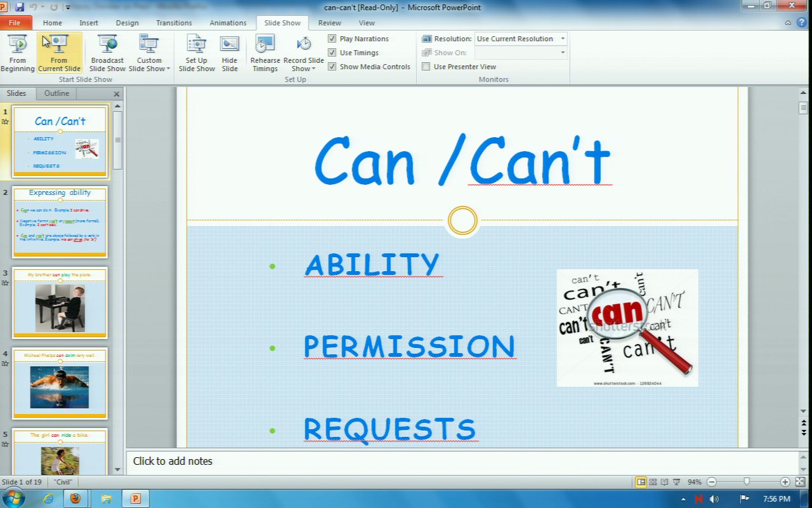Viewport: 812px width, 508px height.
Task: Open Broadcast Slide Show
Action: tap(107, 53)
